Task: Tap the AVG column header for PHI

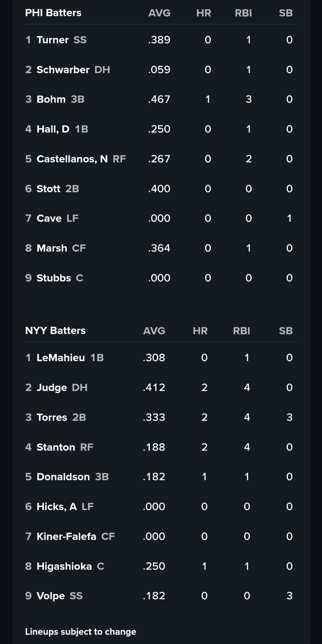Action: click(x=159, y=13)
